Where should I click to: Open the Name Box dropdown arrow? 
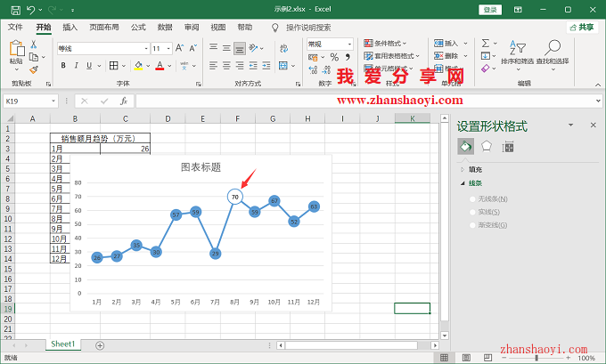(53, 101)
